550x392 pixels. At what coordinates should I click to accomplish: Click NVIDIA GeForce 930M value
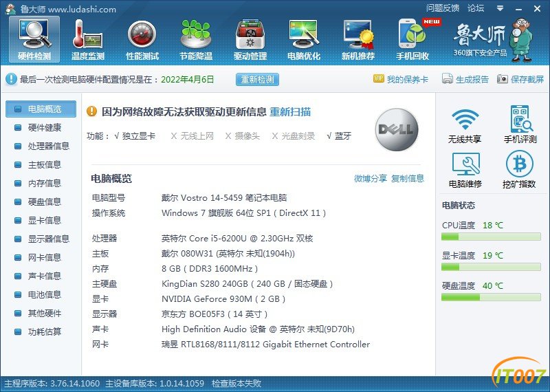tap(223, 299)
